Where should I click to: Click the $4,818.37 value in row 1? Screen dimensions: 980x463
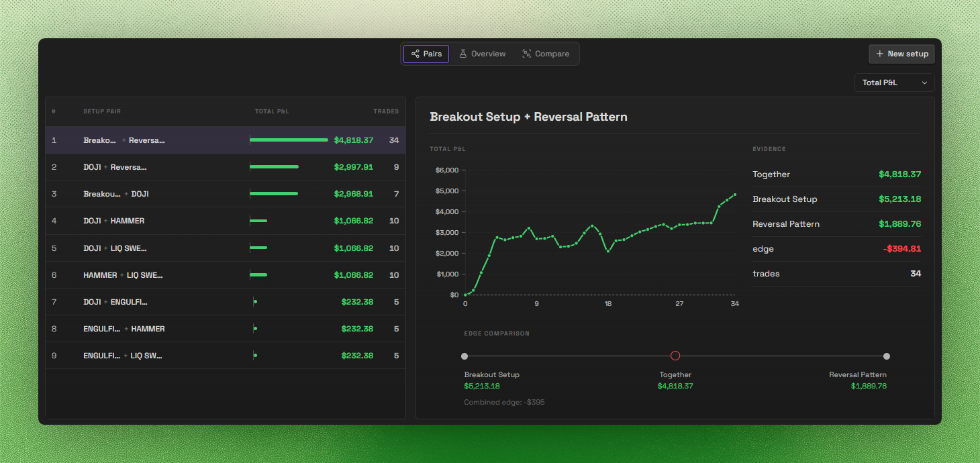[x=354, y=140]
